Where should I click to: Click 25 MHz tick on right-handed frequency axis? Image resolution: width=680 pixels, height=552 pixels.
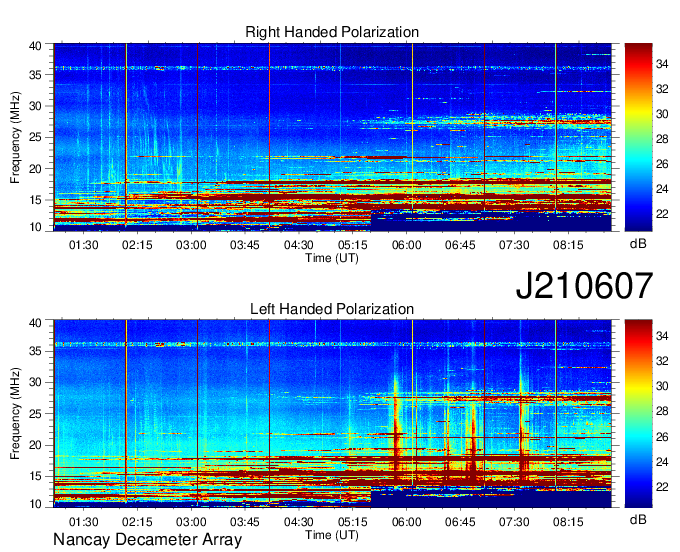(x=36, y=138)
